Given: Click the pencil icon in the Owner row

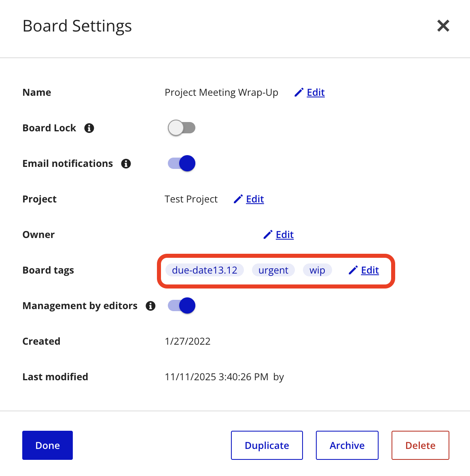Looking at the screenshot, I should pos(268,235).
